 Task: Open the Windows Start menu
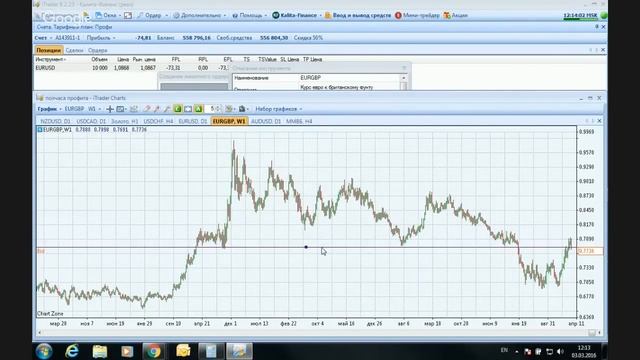coord(44,351)
